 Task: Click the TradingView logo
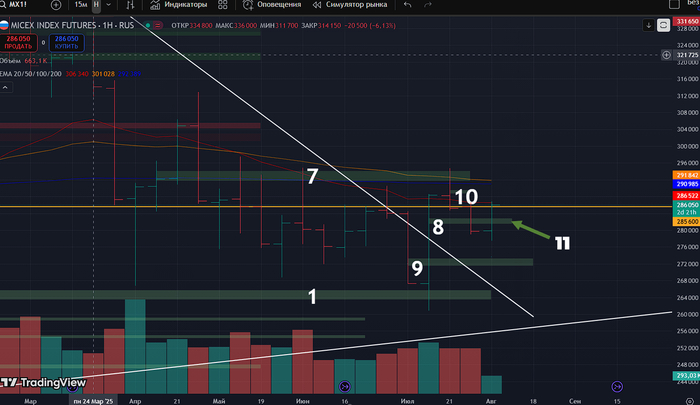tap(44, 382)
